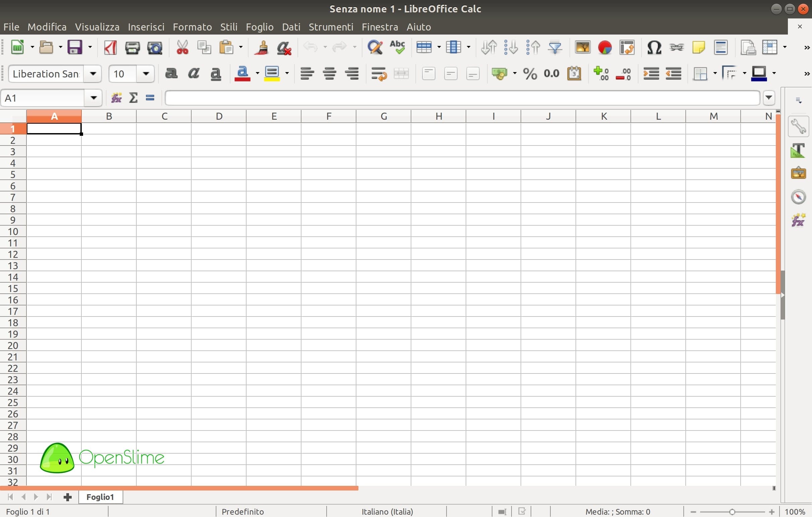Viewport: 812px width, 517px height.
Task: Expand the Name Box dropdown arrow
Action: click(93, 98)
